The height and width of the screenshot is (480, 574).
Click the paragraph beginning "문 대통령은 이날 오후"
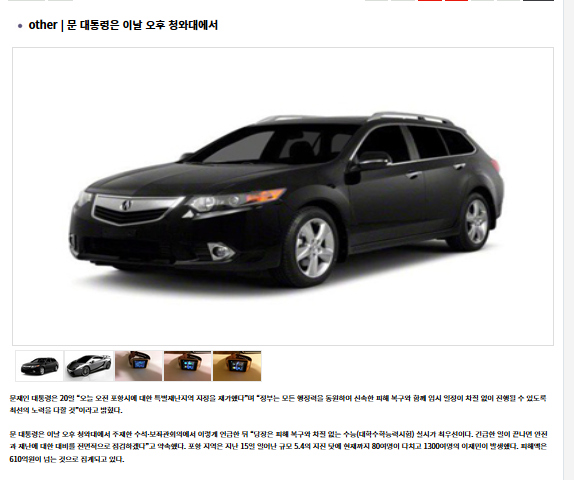278,446
